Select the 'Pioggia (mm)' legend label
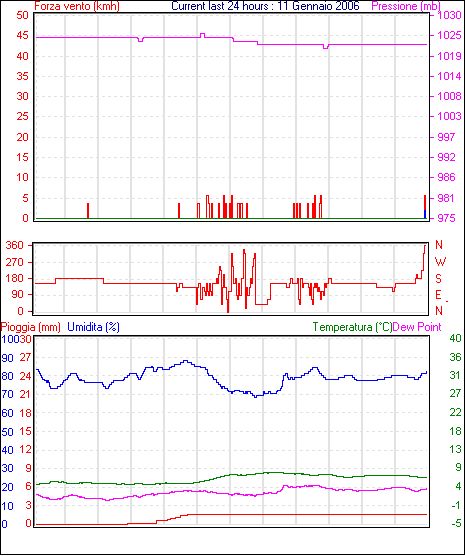The width and height of the screenshot is (465, 556). pyautogui.click(x=31, y=327)
